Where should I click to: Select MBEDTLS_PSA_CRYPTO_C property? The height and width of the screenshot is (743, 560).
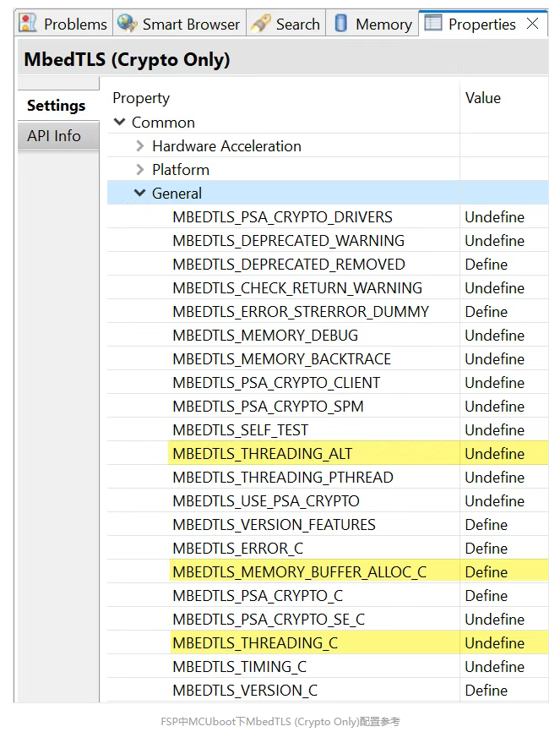pyautogui.click(x=258, y=596)
